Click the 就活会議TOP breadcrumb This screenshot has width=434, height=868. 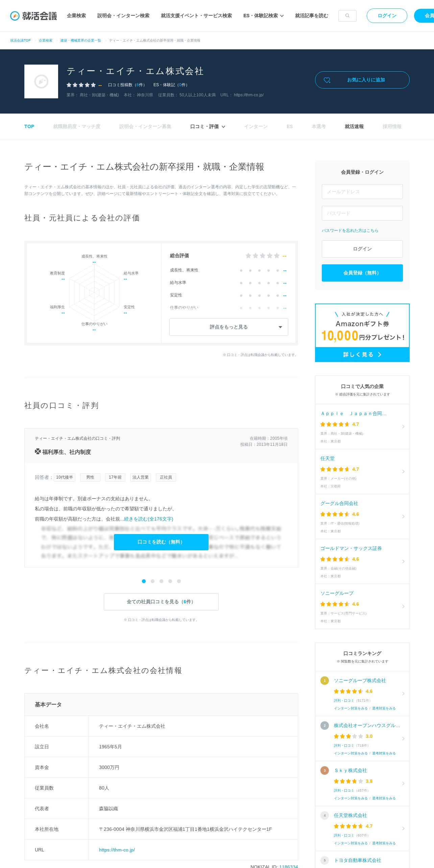pos(20,41)
